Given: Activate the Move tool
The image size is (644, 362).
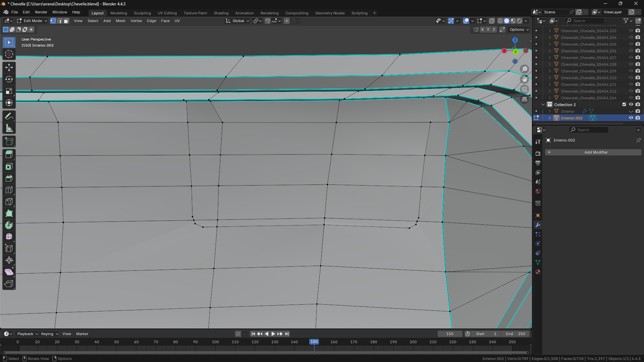Looking at the screenshot, I should 9,67.
